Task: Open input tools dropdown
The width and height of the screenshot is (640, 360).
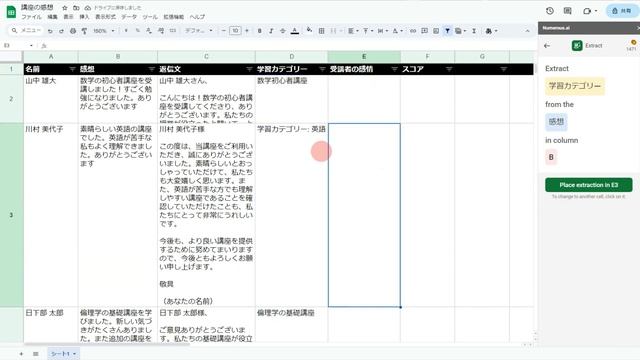Action: [x=491, y=31]
